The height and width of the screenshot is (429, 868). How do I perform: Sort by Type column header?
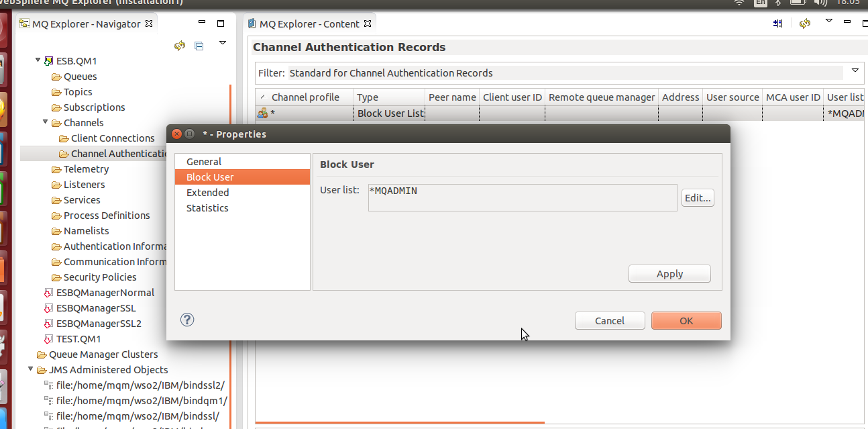(389, 97)
